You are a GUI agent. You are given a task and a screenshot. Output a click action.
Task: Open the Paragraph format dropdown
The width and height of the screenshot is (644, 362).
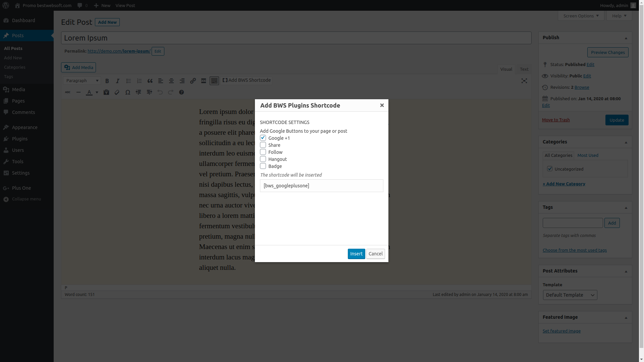coord(82,81)
